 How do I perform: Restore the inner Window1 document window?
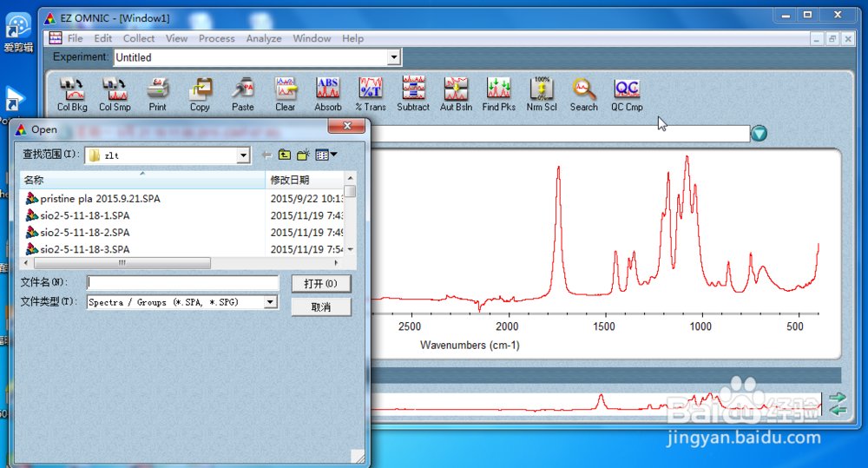click(x=832, y=39)
